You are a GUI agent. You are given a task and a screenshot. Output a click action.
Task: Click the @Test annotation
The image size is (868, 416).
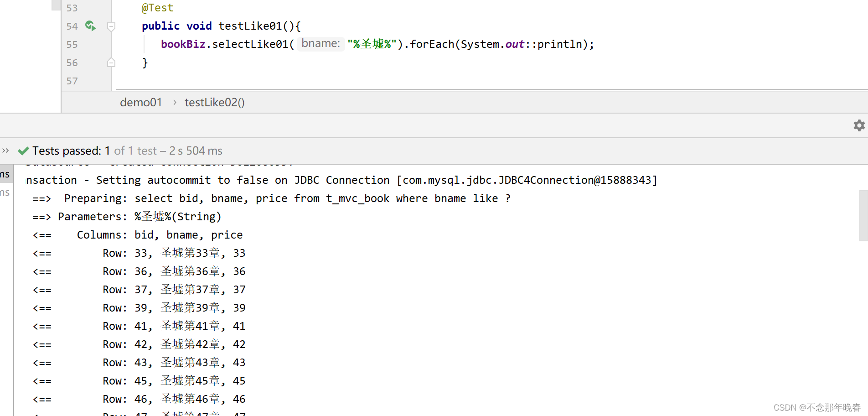click(157, 8)
